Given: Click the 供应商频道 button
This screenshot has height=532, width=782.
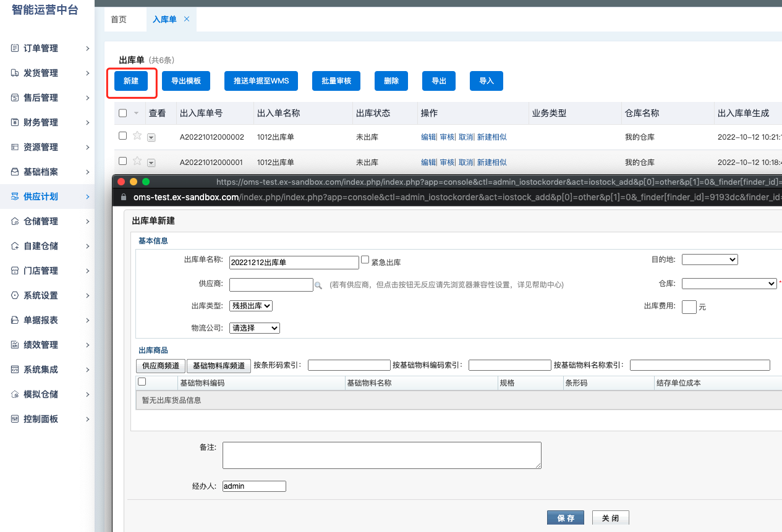Looking at the screenshot, I should [x=161, y=366].
